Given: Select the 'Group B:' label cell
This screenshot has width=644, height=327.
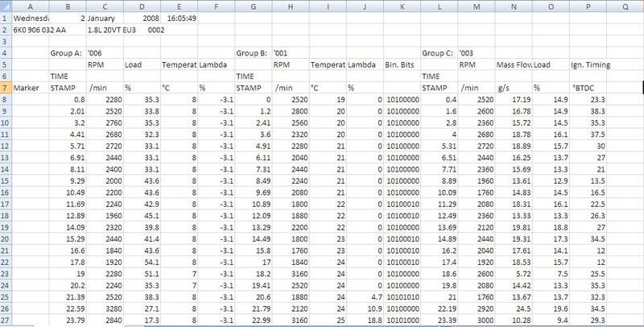Looking at the screenshot, I should [x=254, y=53].
